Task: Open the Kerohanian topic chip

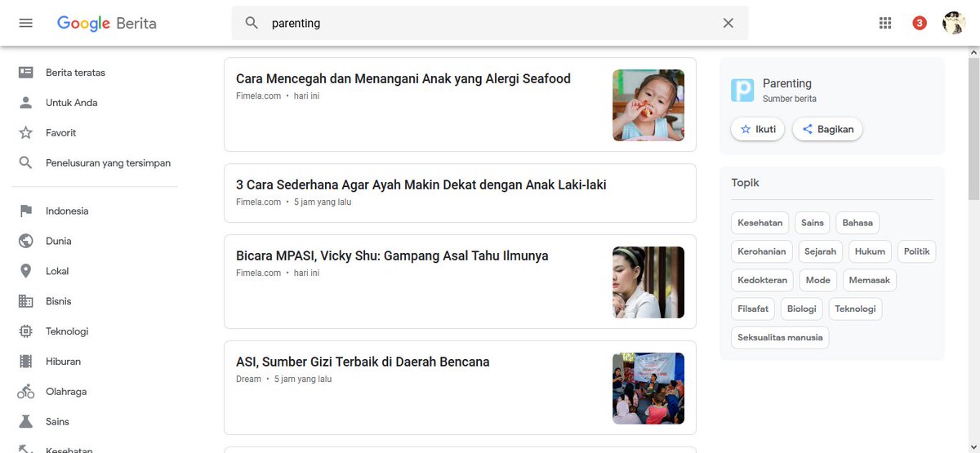Action: click(x=762, y=251)
